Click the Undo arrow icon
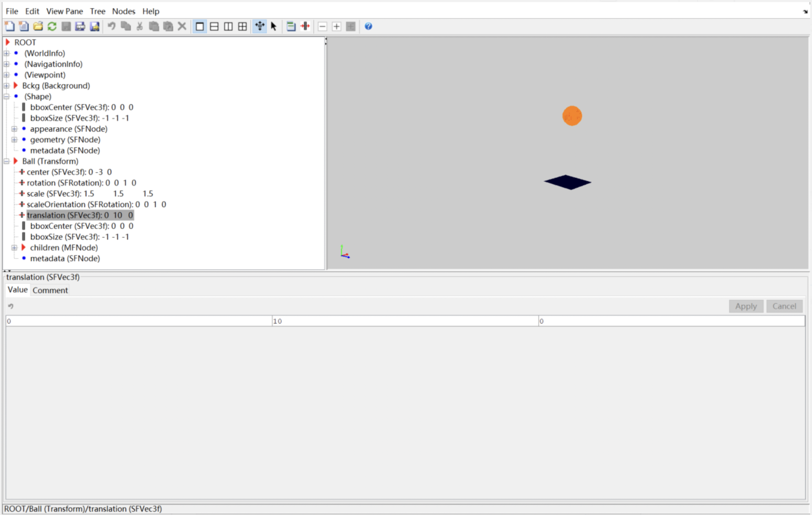 pyautogui.click(x=111, y=26)
